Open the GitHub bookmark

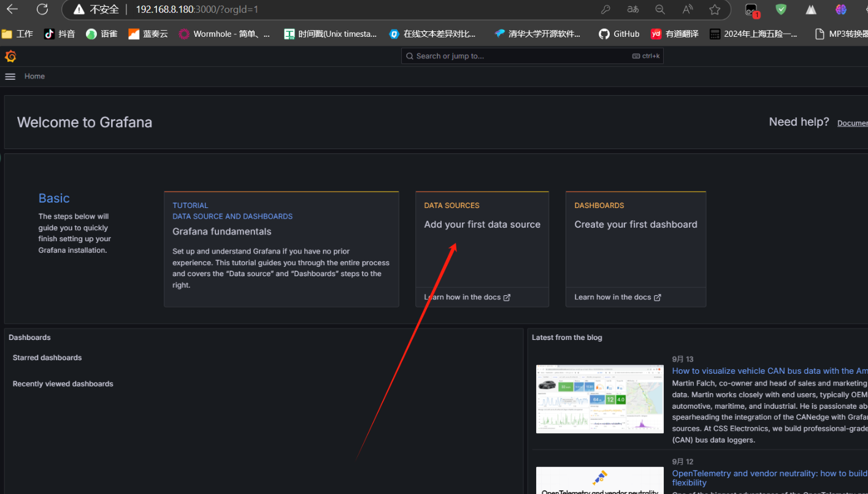619,34
